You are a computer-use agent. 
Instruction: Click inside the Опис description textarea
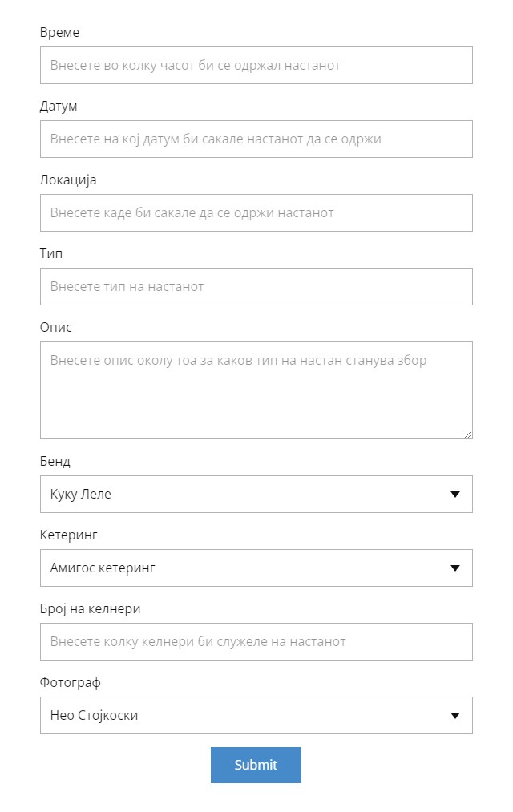(256, 390)
